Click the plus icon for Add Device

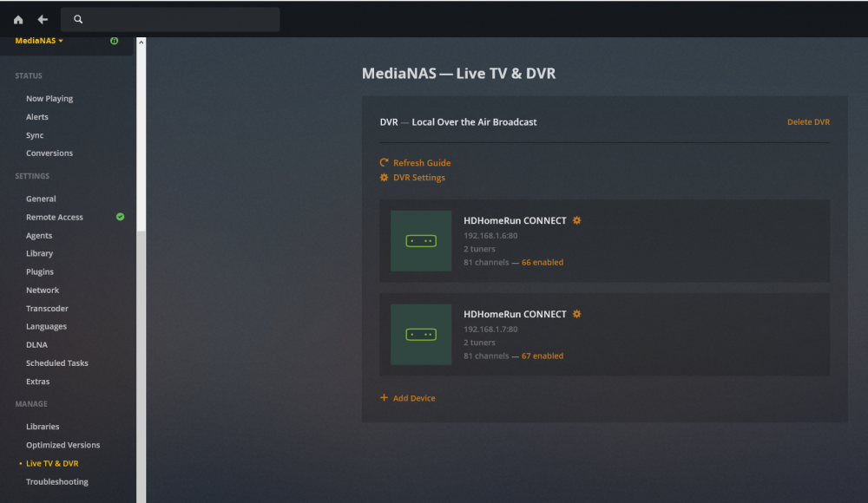coord(385,398)
